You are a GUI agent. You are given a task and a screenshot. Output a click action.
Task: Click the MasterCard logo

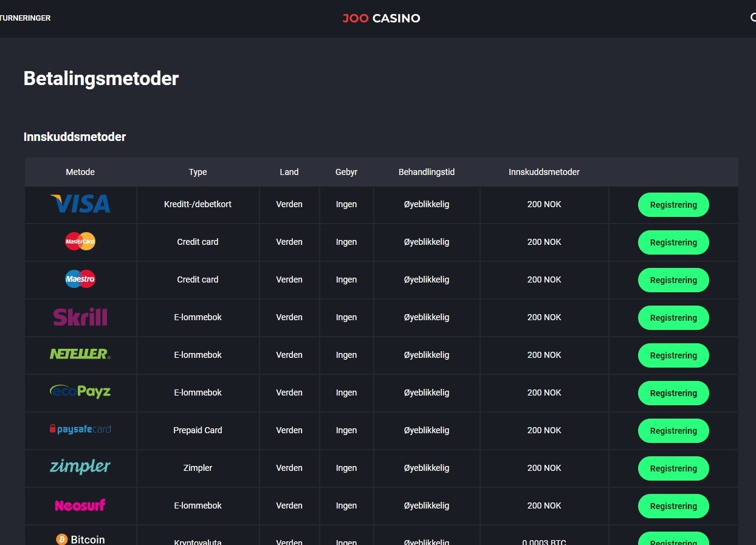[80, 242]
